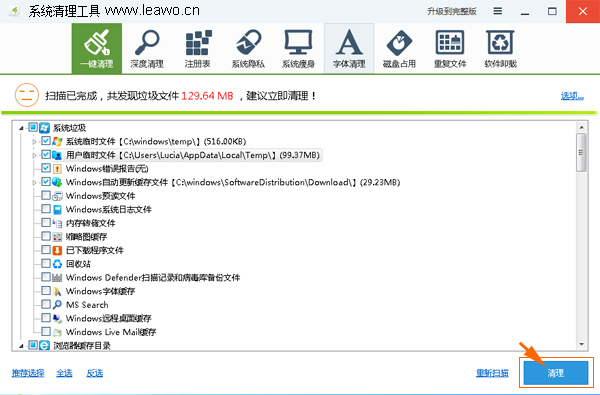Collapse the 系统垃圾 tree node
The height and width of the screenshot is (395, 600).
coord(21,128)
